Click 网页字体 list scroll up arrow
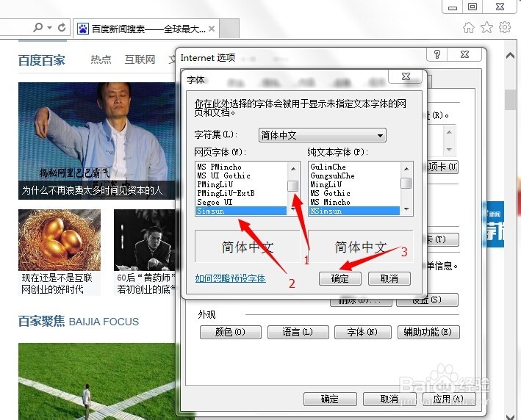 tap(293, 169)
